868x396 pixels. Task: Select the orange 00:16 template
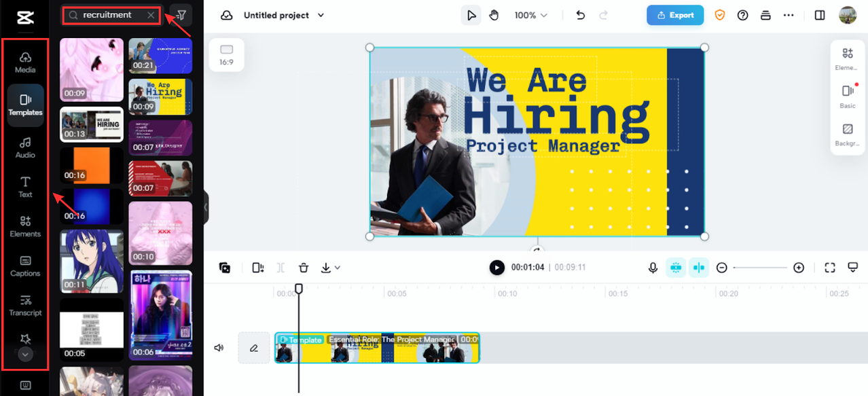[x=92, y=165]
